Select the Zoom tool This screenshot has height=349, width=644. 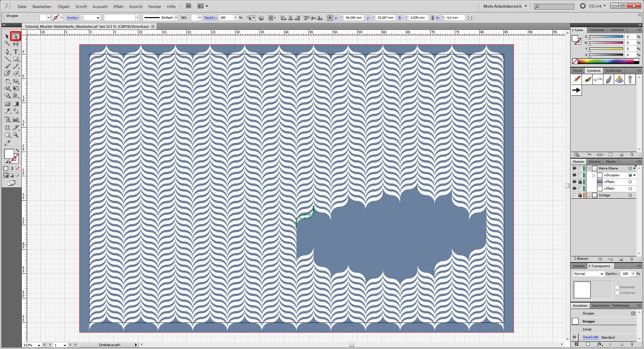pos(15,135)
